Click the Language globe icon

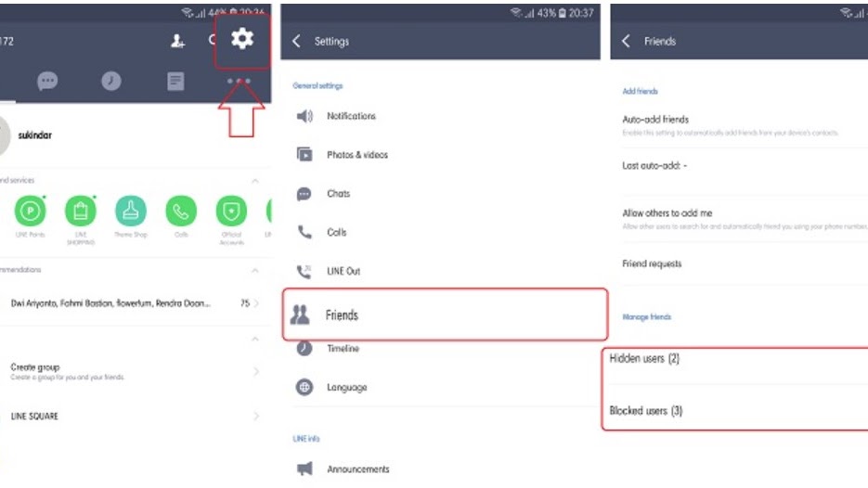tap(304, 387)
